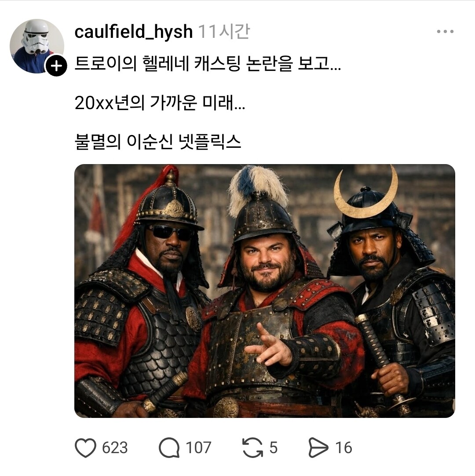The image size is (475, 476).
Task: View the 107 replies count
Action: click(198, 448)
